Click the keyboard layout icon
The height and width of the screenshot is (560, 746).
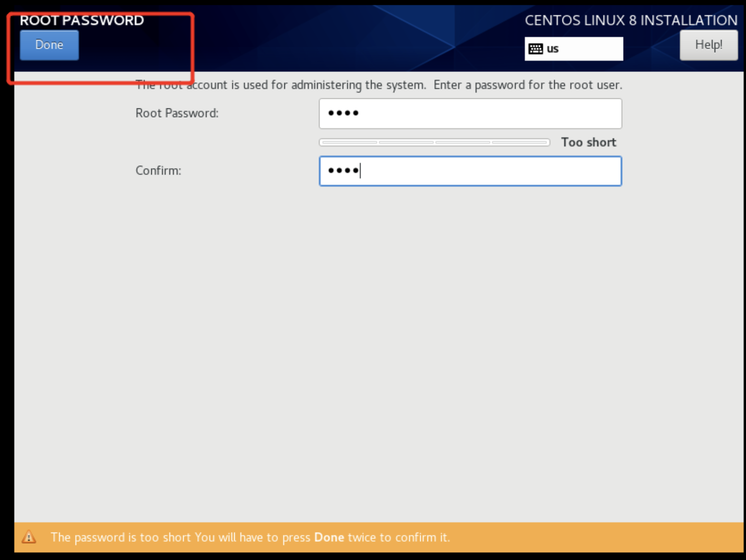pyautogui.click(x=535, y=49)
